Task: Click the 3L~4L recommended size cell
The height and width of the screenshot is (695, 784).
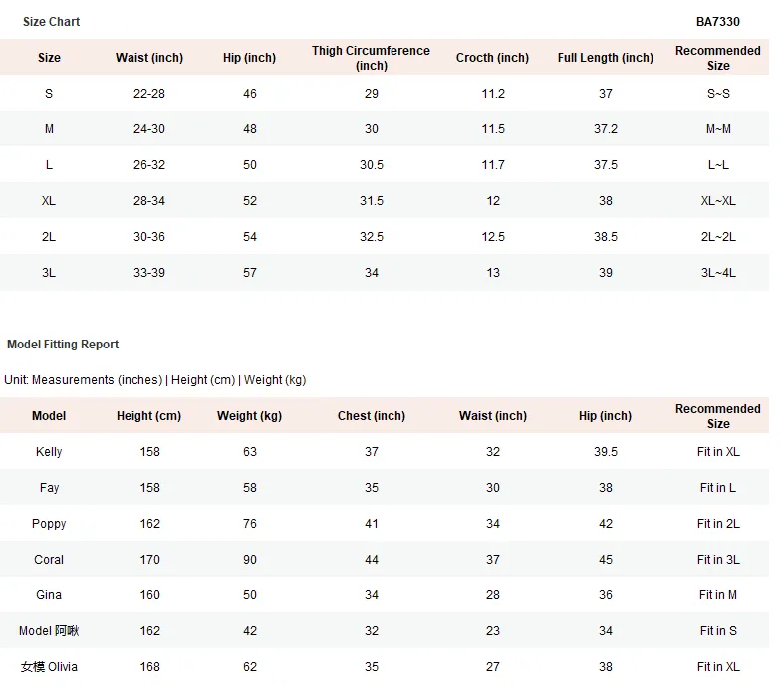Action: pyautogui.click(x=718, y=273)
